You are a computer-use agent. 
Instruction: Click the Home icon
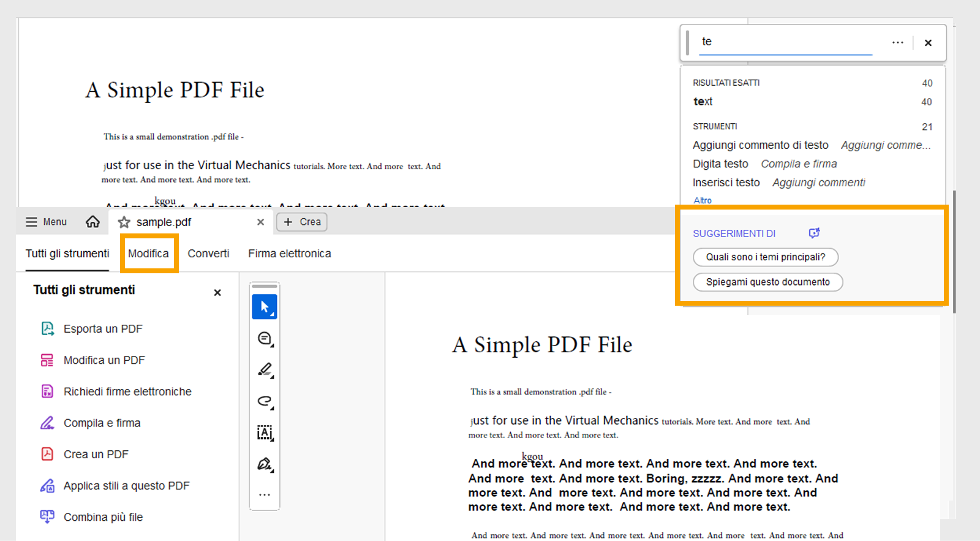[92, 222]
